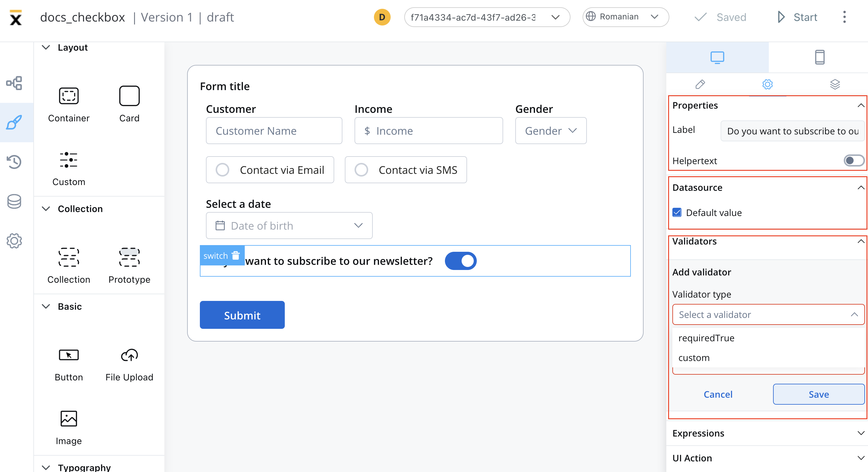Open the gear settings tab in properties panel

(767, 84)
